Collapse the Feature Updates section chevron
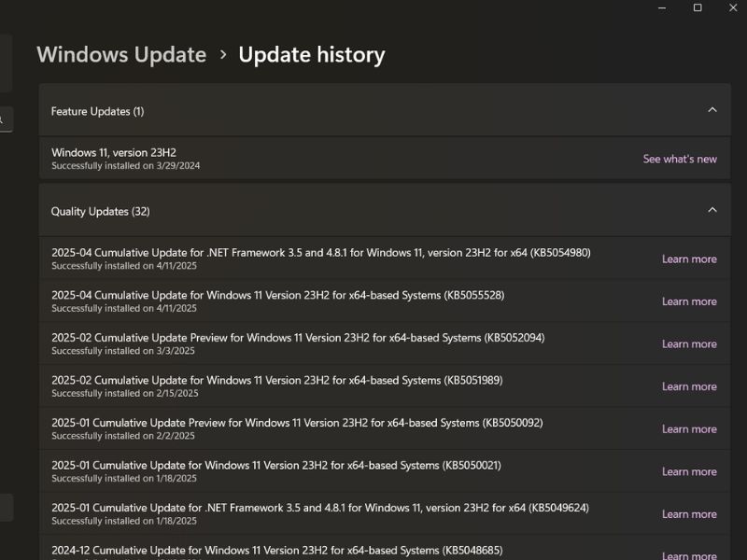 [x=712, y=110]
